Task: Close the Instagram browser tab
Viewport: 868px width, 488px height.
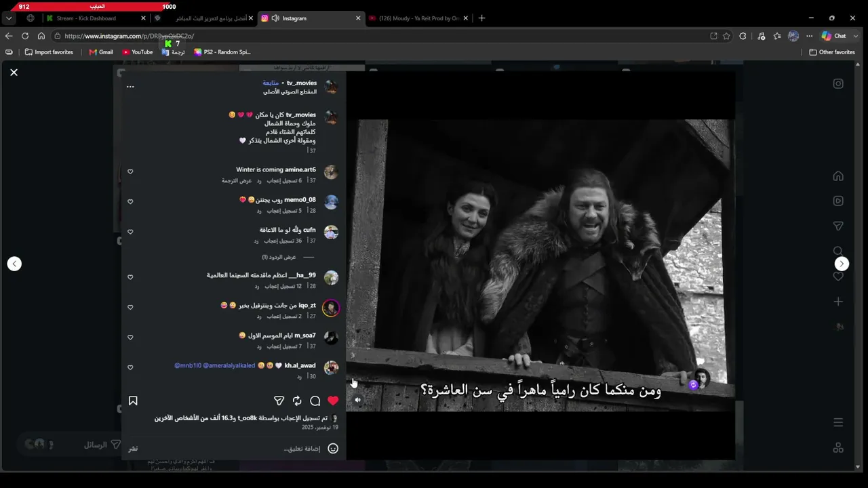Action: [358, 18]
